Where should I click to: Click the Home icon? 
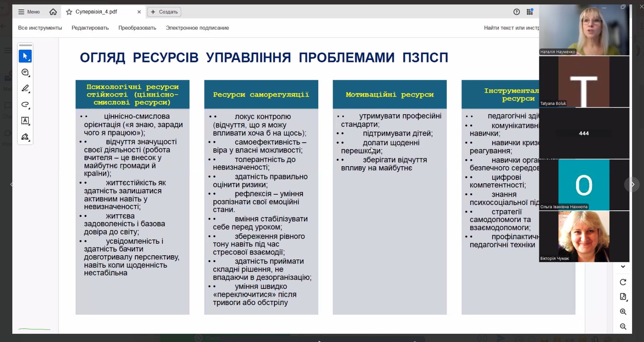tap(53, 12)
